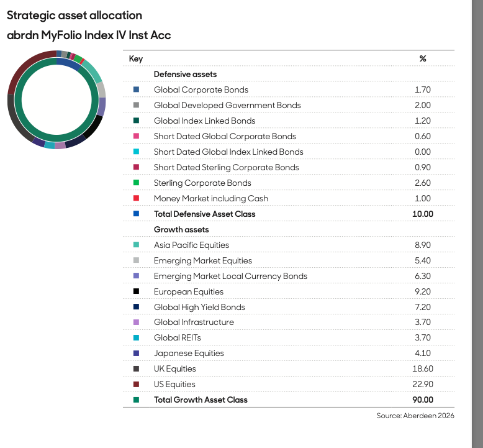Viewport: 483px width, 448px height.
Task: Select the Total Defensive Asset Class swatch
Action: click(x=137, y=214)
